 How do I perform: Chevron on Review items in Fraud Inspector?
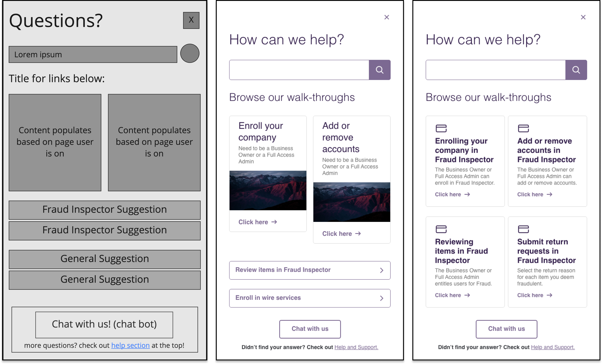[382, 270]
